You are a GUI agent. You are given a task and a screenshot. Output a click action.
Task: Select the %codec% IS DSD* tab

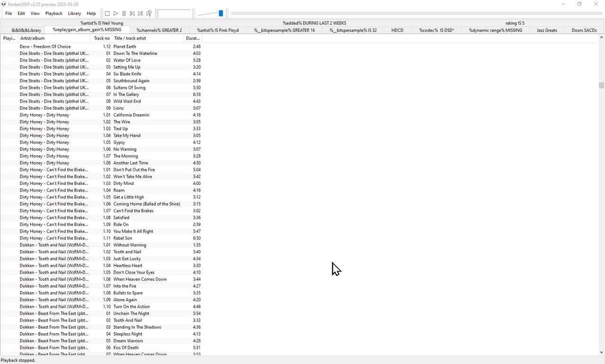click(x=436, y=30)
